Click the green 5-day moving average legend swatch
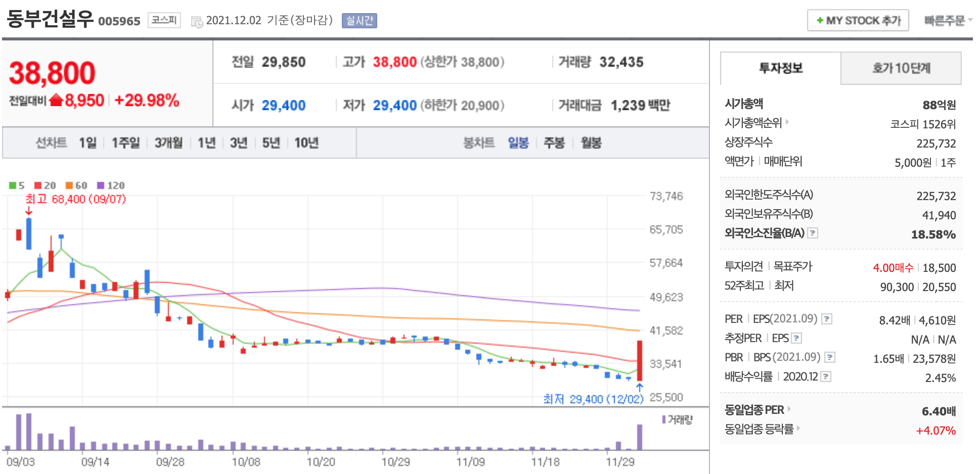The image size is (980, 474). pos(13,185)
